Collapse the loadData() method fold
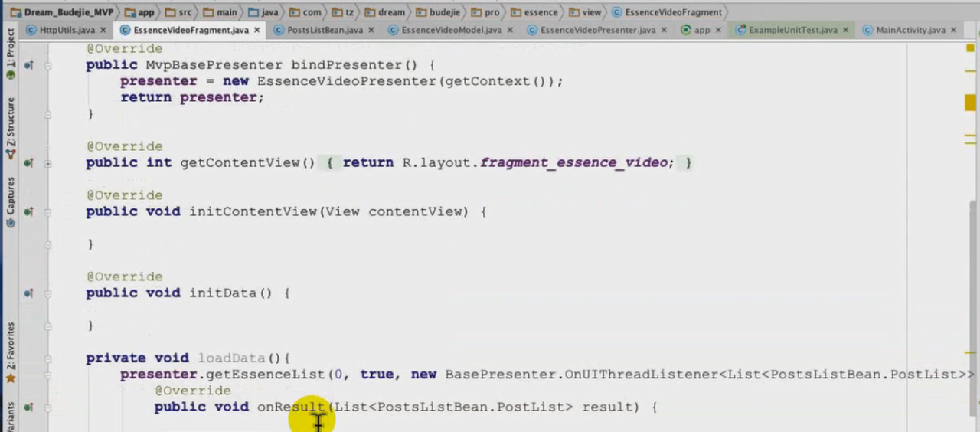The height and width of the screenshot is (432, 980). pyautogui.click(x=47, y=358)
